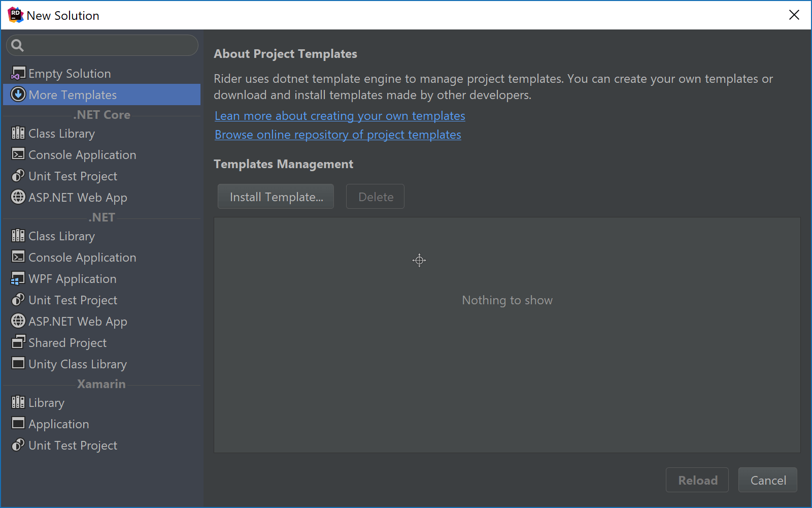
Task: Select Console Application under .NET section
Action: pos(101,257)
